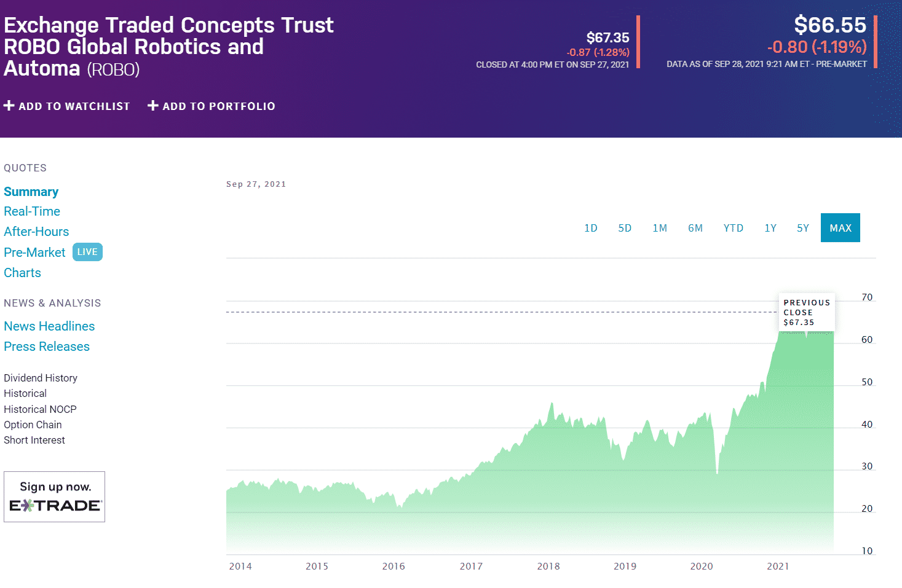The height and width of the screenshot is (588, 902).
Task: Open the Summary quotes page
Action: pyautogui.click(x=31, y=191)
